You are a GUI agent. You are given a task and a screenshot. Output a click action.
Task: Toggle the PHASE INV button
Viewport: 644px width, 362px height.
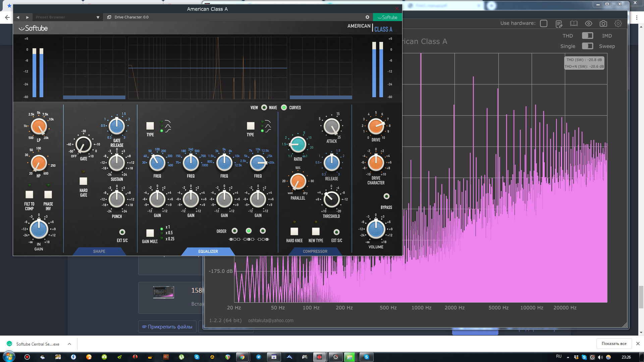(48, 194)
